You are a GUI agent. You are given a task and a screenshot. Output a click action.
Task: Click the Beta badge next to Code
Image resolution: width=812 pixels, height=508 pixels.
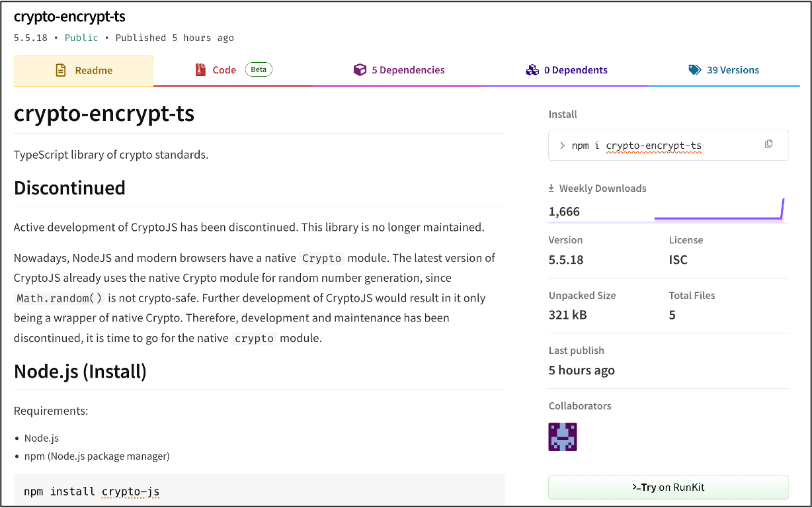[x=259, y=69]
